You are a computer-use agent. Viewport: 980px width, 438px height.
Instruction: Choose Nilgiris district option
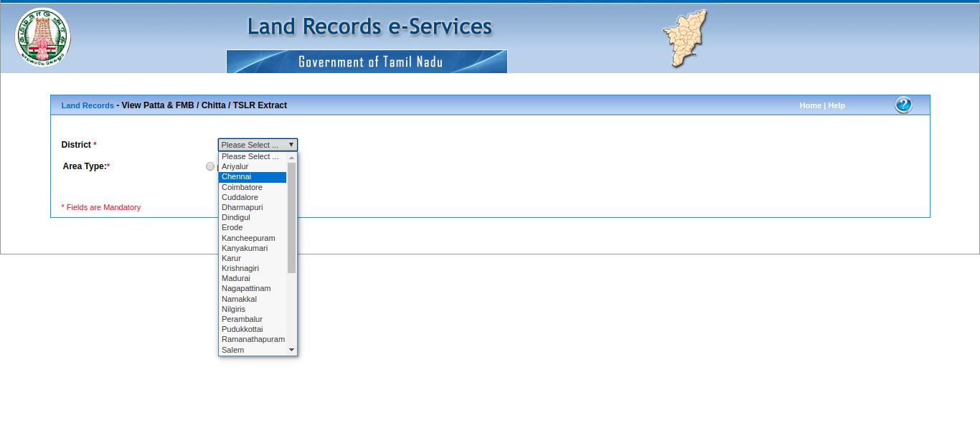253,309
